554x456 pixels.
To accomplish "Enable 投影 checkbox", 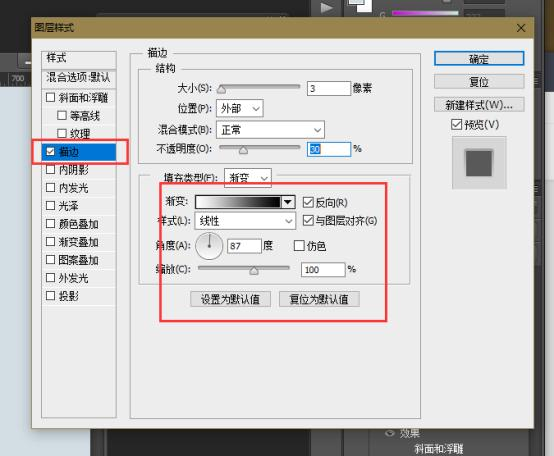I will click(x=51, y=296).
